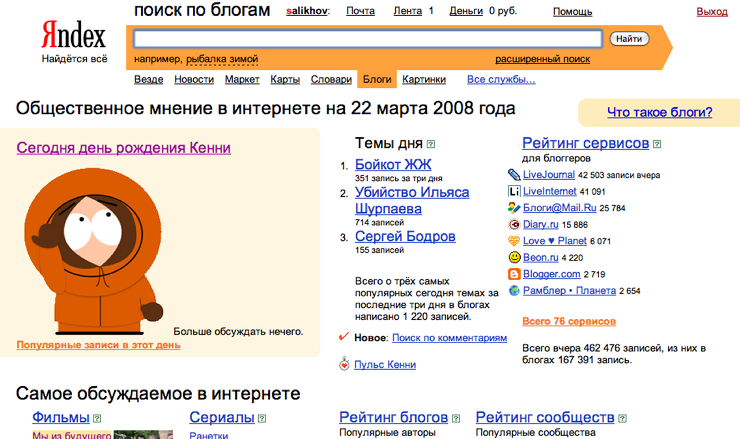
Task: Open the Все службы link
Action: (501, 79)
